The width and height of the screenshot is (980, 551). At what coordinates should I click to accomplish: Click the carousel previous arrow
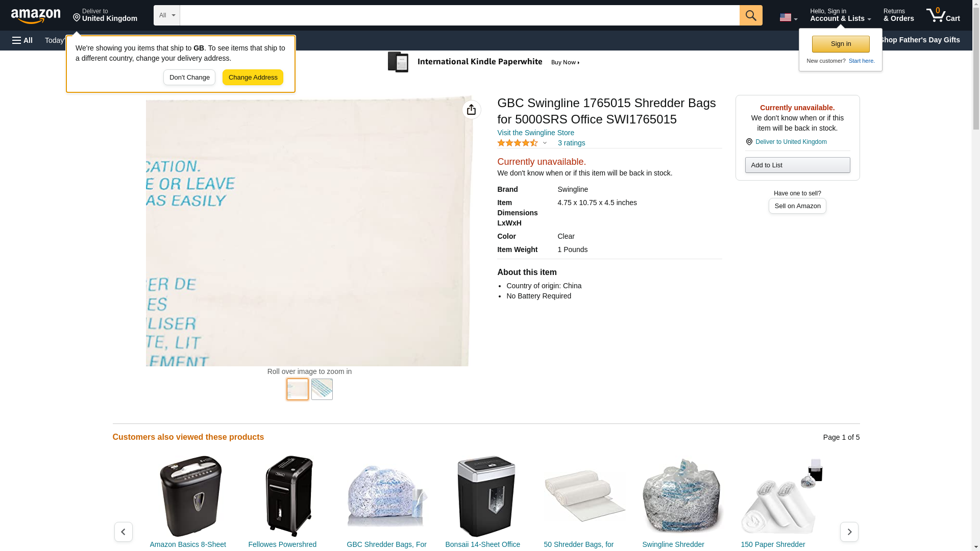(123, 532)
